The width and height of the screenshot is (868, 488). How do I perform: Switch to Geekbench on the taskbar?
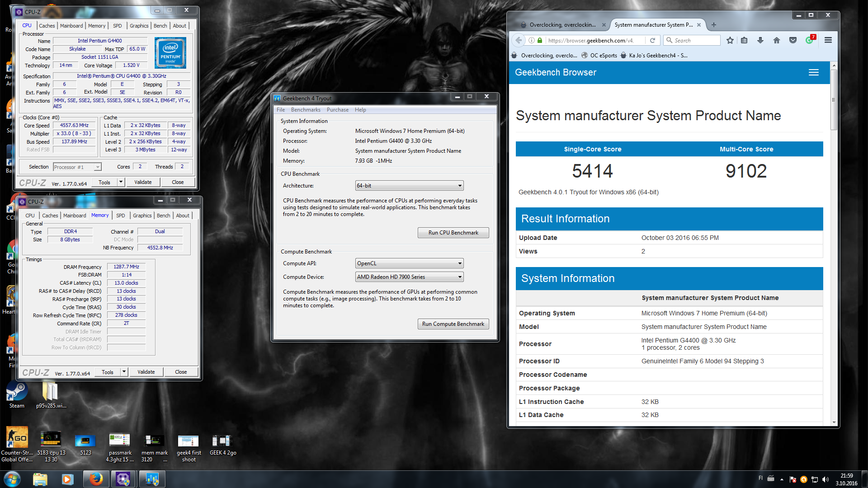[x=151, y=479]
